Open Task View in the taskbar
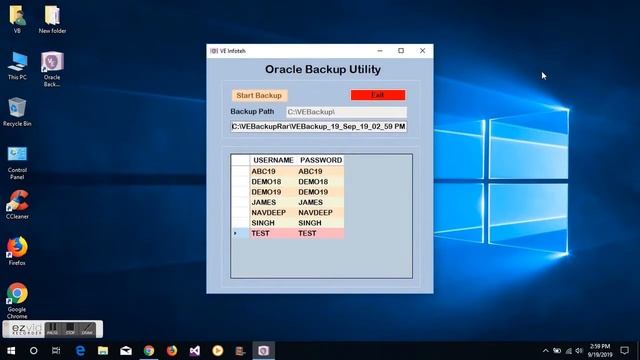 tap(56, 351)
